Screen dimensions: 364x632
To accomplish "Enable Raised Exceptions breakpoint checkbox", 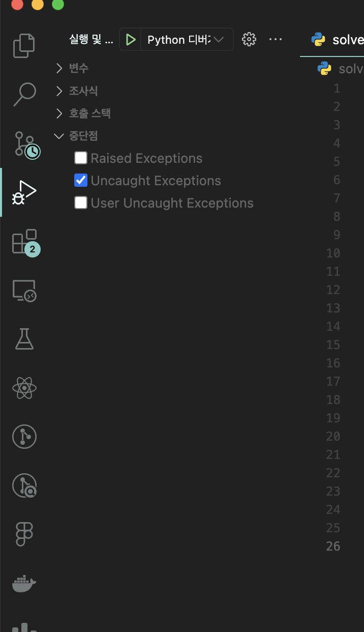I will pos(81,158).
